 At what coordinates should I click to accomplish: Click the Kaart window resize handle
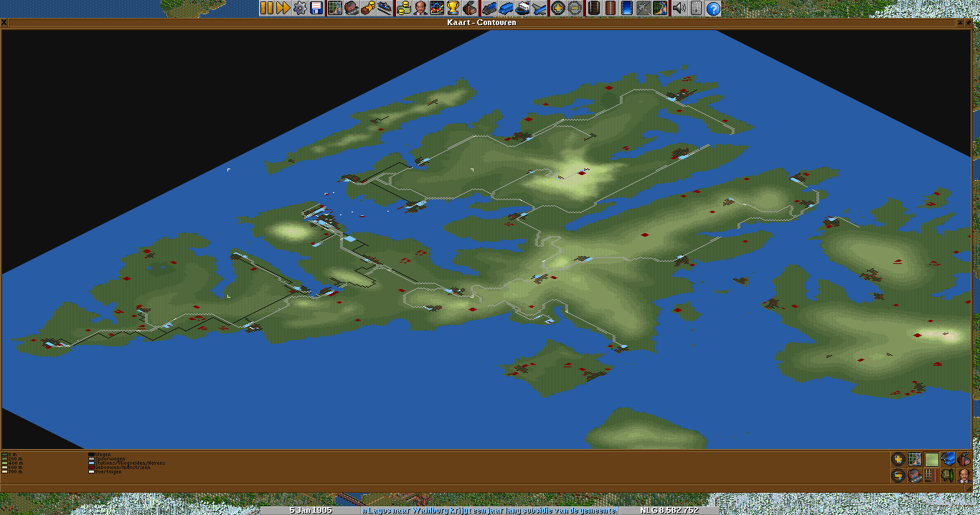pos(969,488)
